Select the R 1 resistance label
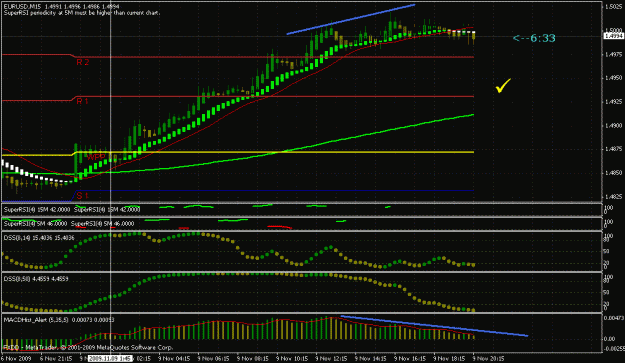This screenshot has height=363, width=625. point(82,101)
